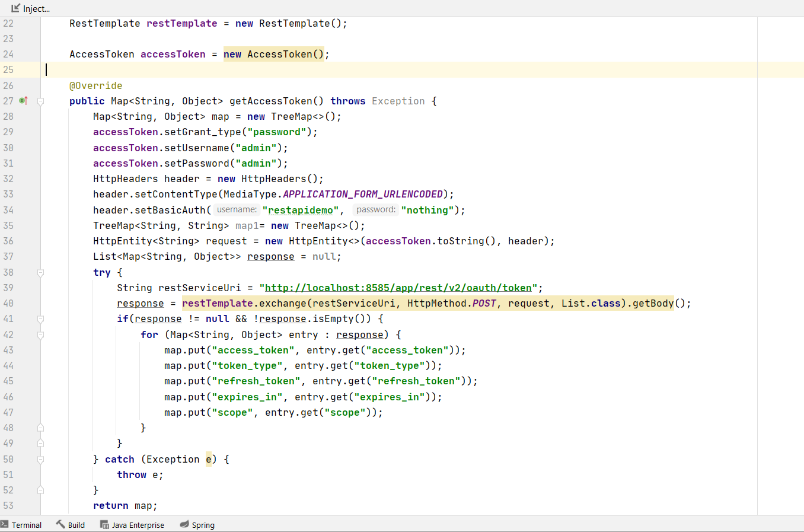Click the "refresh_token" key in map.put
804x532 pixels.
tap(256, 381)
